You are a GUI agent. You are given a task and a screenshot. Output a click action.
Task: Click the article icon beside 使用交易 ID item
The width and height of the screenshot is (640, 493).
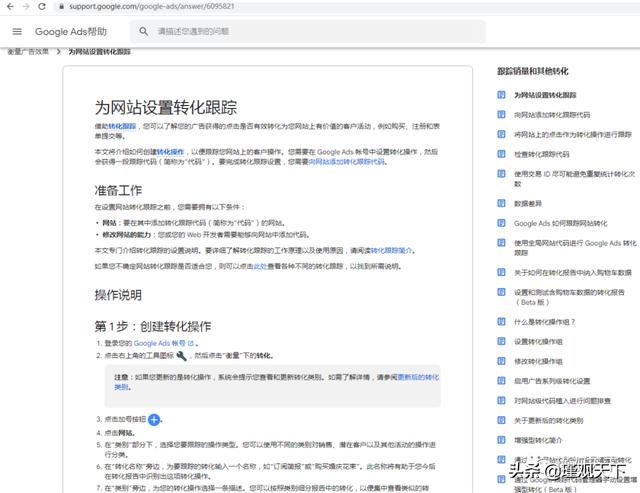point(501,173)
